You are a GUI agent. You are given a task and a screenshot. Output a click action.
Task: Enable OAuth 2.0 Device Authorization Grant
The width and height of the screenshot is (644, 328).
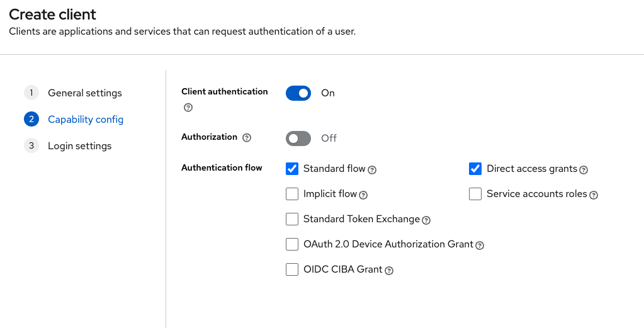coord(292,244)
